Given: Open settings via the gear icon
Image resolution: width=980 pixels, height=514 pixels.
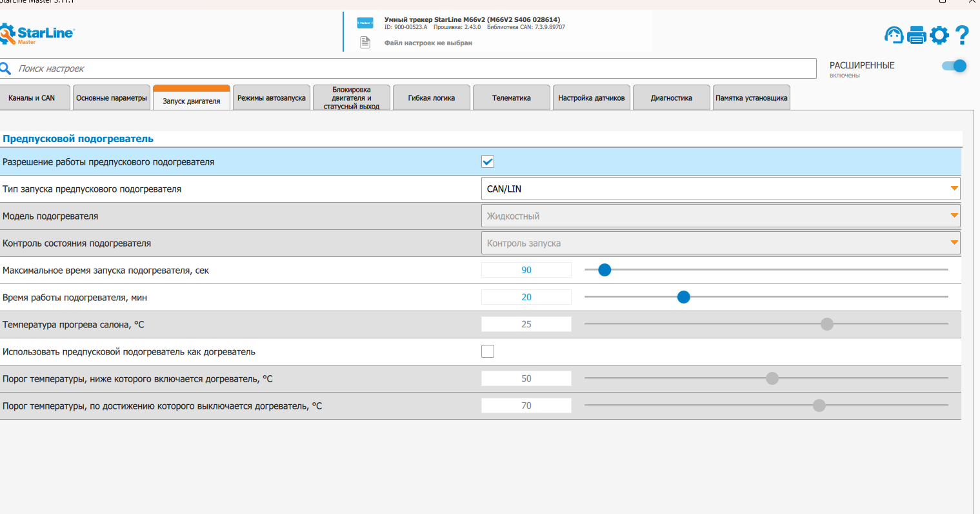Looking at the screenshot, I should [939, 35].
